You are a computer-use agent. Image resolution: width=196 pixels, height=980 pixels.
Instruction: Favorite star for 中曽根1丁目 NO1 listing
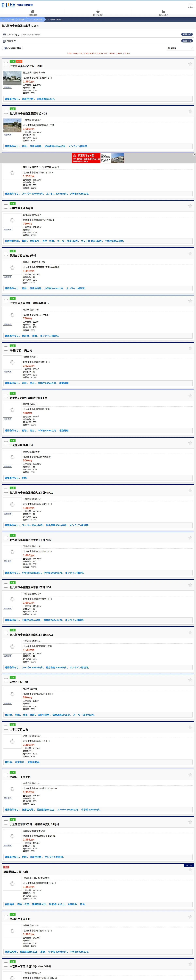pyautogui.click(x=190, y=585)
